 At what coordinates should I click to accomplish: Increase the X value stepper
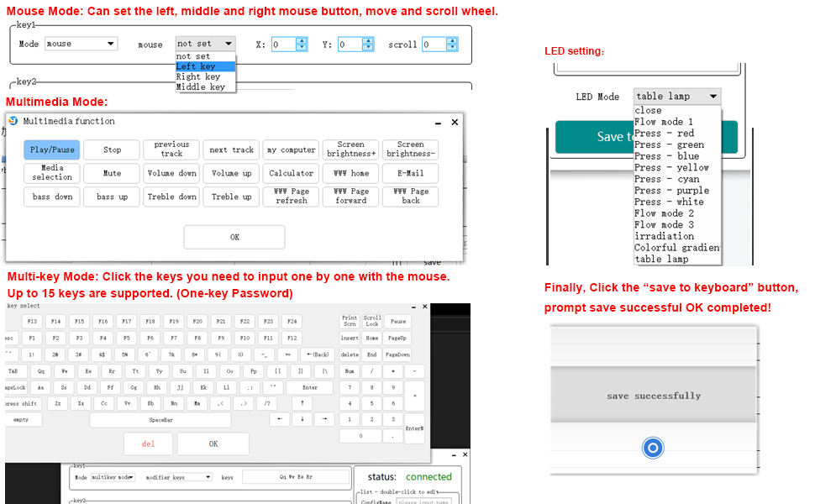(302, 41)
